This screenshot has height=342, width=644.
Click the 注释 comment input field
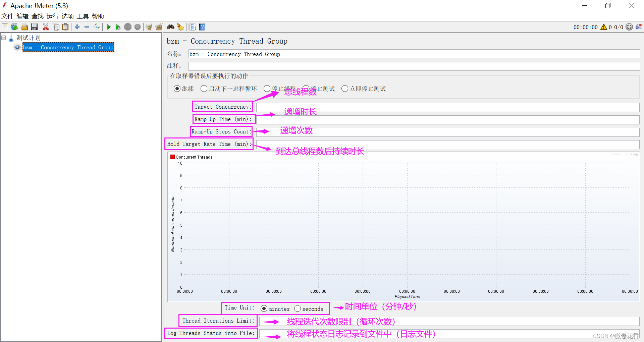[414, 66]
